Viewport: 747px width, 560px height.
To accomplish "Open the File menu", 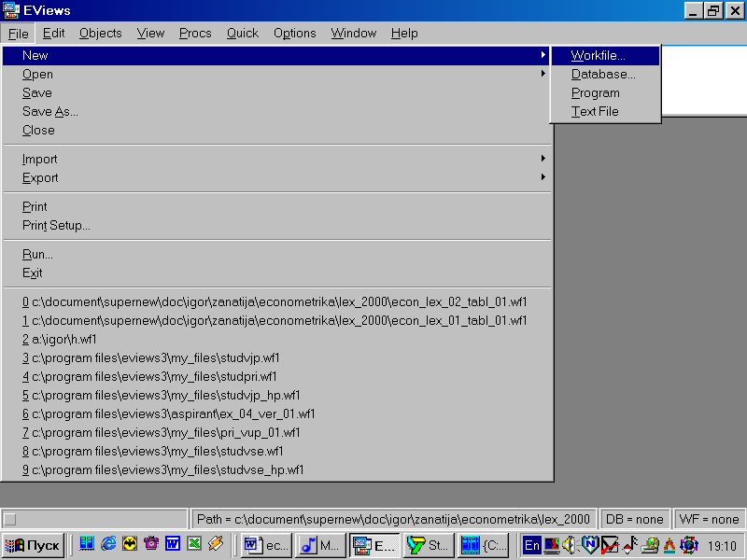I will coord(18,34).
